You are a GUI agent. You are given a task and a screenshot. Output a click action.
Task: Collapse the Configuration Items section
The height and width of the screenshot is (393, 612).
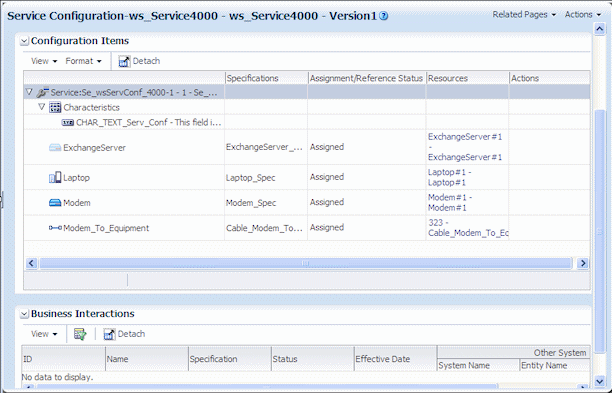24,41
